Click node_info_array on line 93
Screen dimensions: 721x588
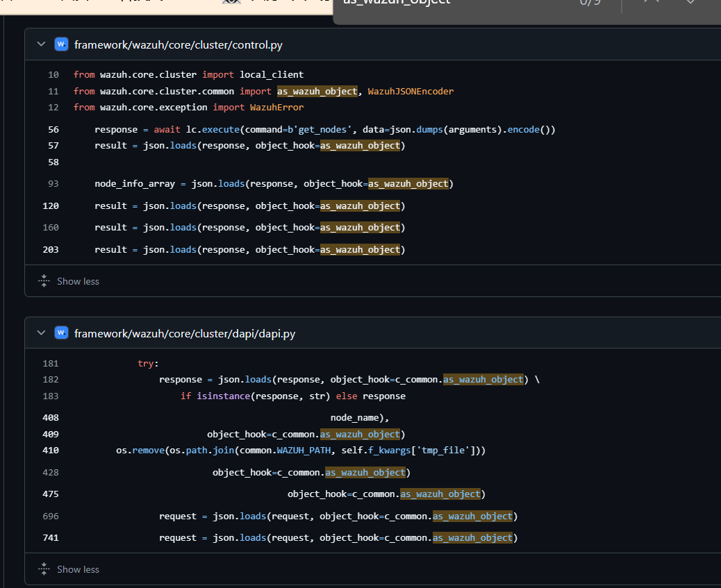coord(135,183)
